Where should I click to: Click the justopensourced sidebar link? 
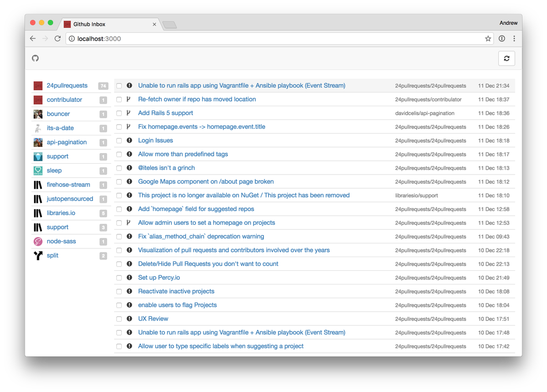click(70, 199)
